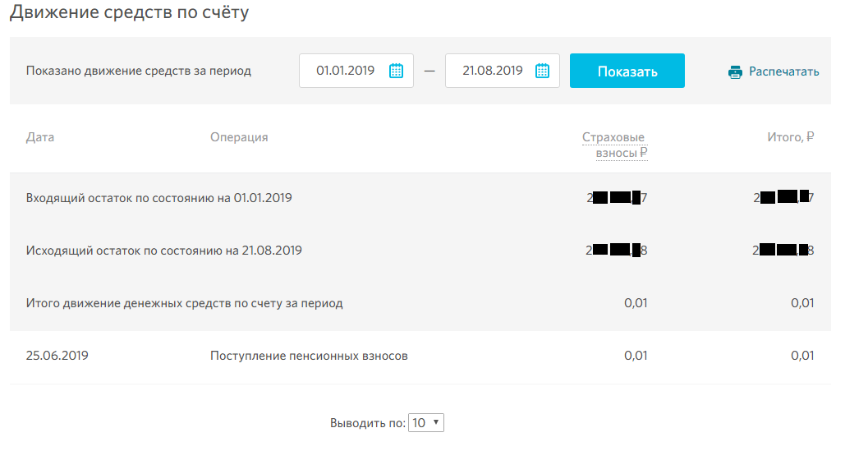Click the Итого движение денежных средств row label
Image resolution: width=868 pixels, height=451 pixels.
coord(184,303)
